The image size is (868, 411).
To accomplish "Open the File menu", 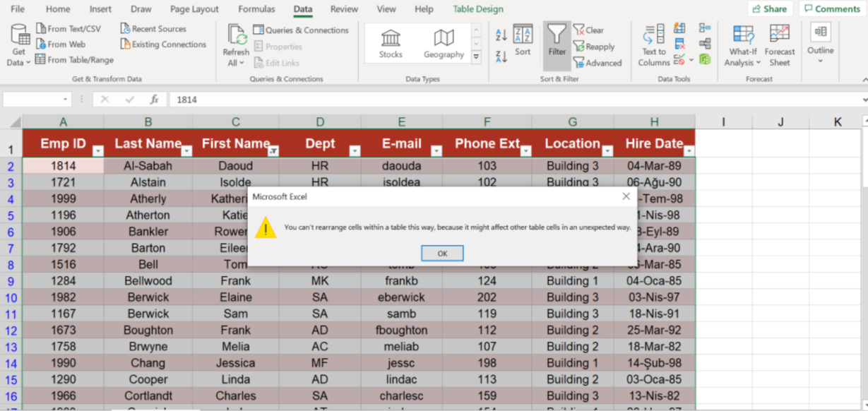I will tap(18, 9).
